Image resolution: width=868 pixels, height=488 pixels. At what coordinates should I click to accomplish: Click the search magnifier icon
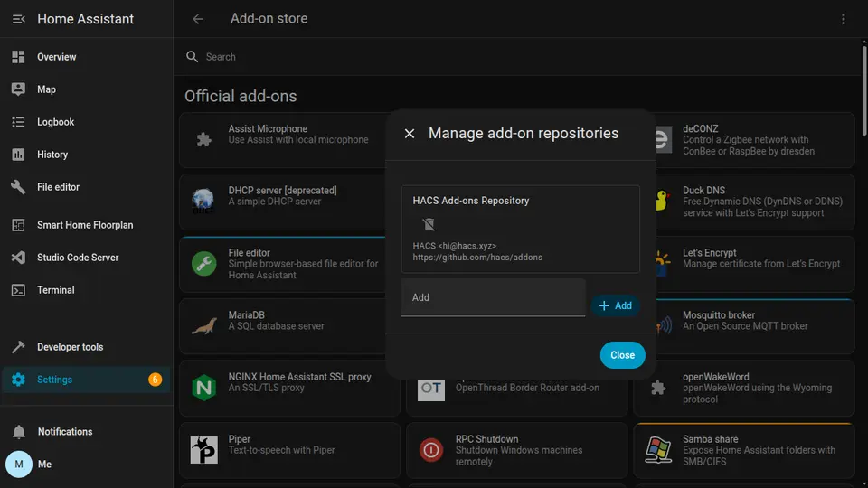[x=192, y=56]
